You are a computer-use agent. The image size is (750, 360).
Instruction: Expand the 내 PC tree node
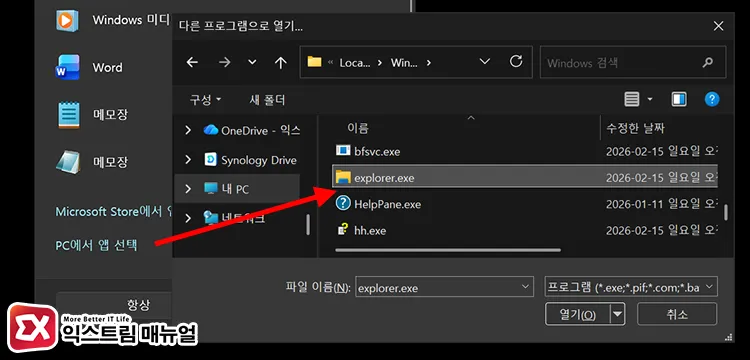[188, 189]
